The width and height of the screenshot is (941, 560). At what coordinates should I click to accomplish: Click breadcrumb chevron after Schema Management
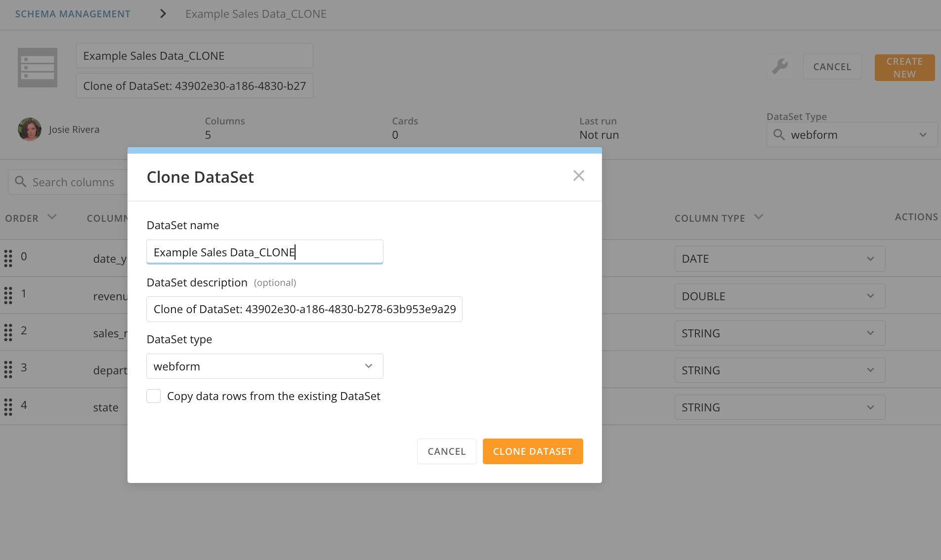coord(163,14)
